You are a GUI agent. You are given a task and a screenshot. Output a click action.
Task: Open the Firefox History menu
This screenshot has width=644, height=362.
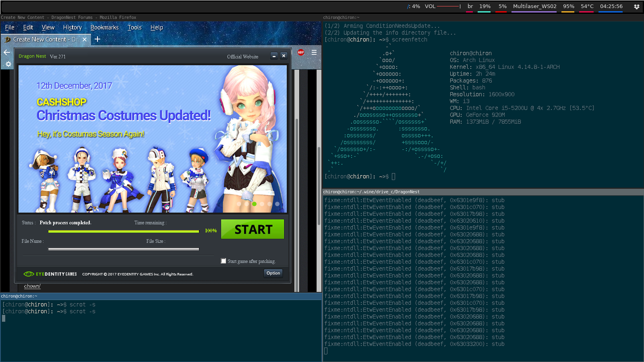(x=72, y=27)
